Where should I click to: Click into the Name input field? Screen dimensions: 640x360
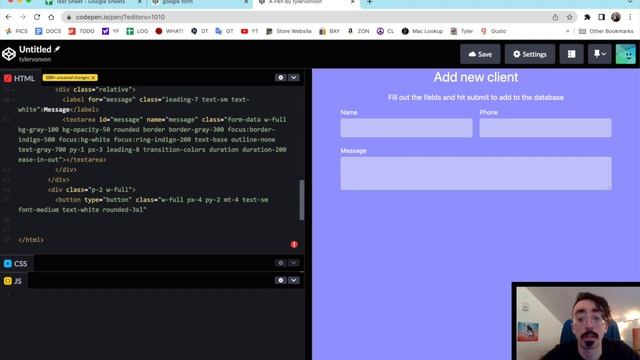point(407,128)
